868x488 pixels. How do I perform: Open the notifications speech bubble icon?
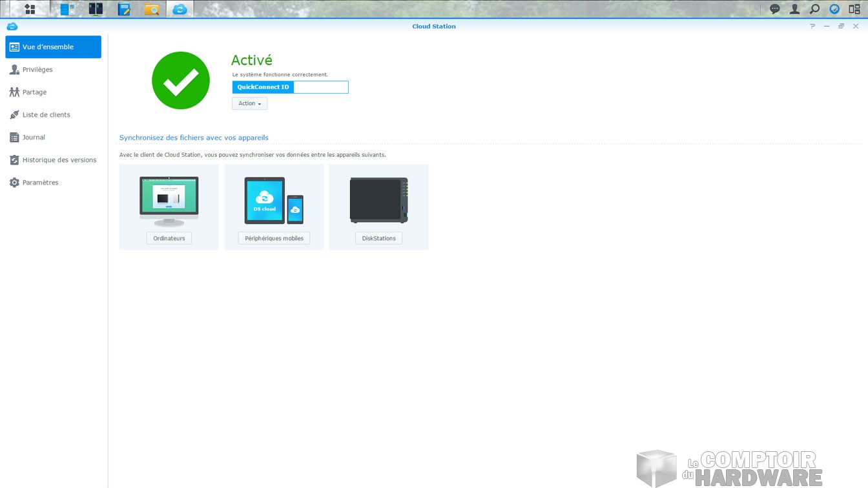click(775, 9)
